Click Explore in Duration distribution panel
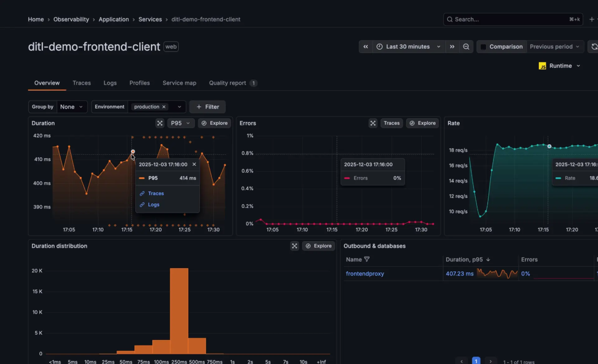598x364 pixels. pos(319,246)
